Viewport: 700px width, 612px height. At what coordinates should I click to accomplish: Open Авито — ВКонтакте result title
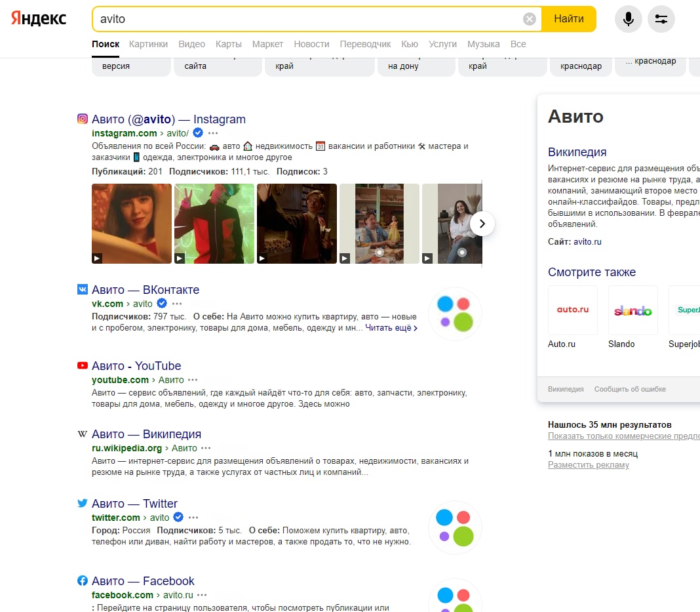(146, 289)
